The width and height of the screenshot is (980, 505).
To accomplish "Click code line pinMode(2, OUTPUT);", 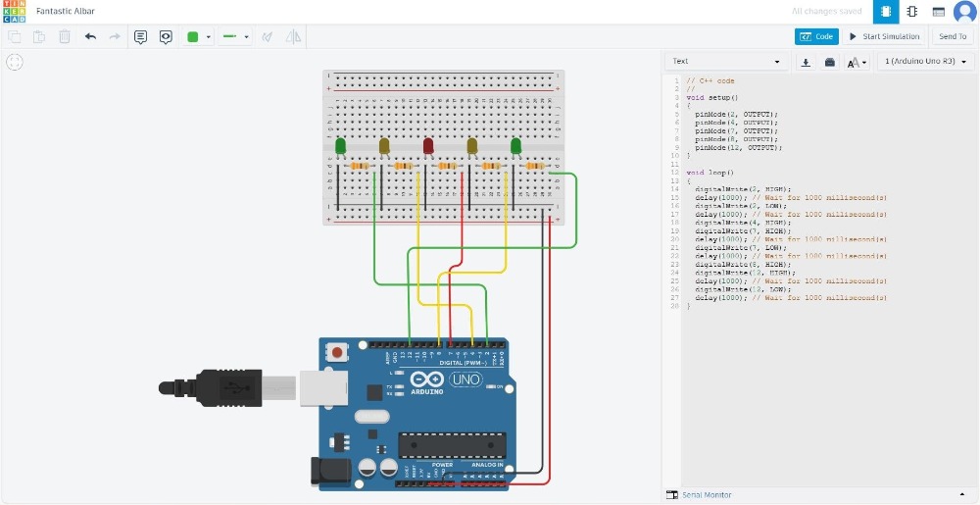I will 737,115.
